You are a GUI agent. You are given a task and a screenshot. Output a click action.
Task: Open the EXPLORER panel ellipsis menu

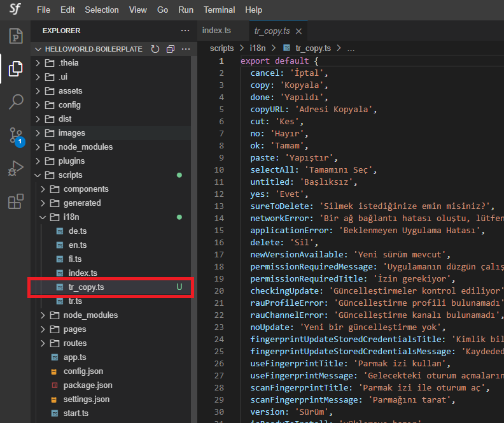pyautogui.click(x=185, y=31)
